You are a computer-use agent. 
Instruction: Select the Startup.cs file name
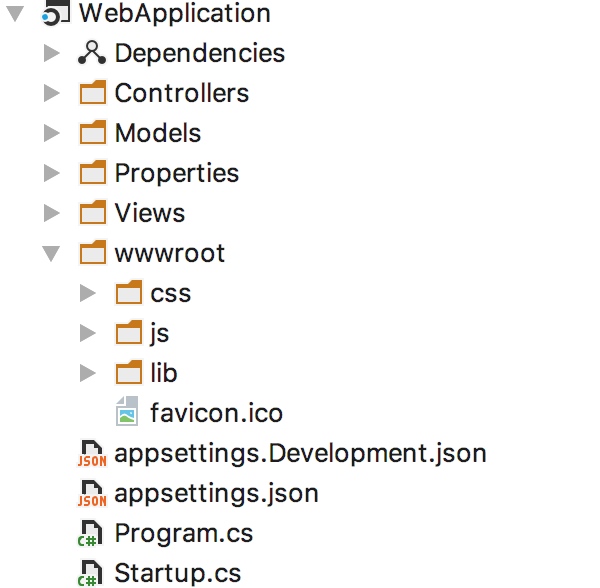177,573
